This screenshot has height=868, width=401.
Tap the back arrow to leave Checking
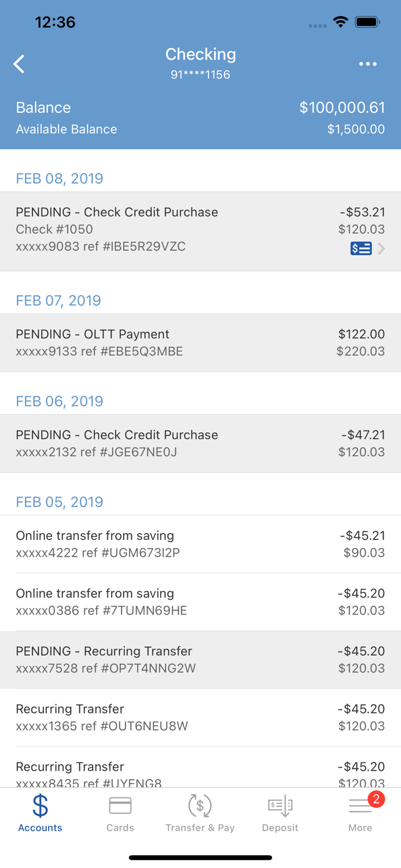point(19,64)
